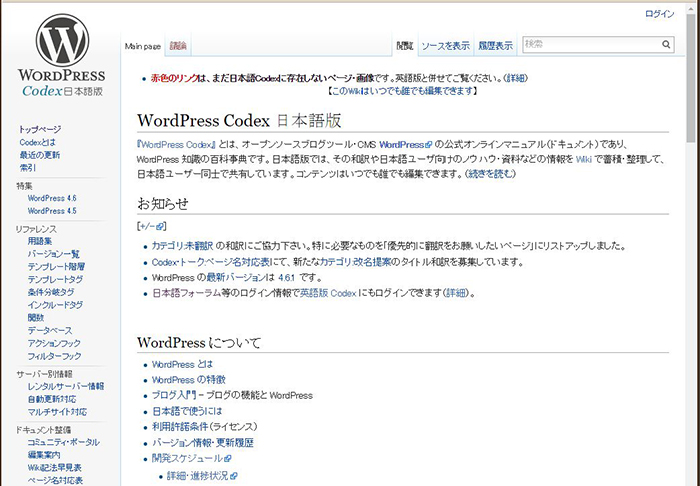This screenshot has height=486, width=700.
Task: Open インクルードタグ in sidebar
Action: 55,305
